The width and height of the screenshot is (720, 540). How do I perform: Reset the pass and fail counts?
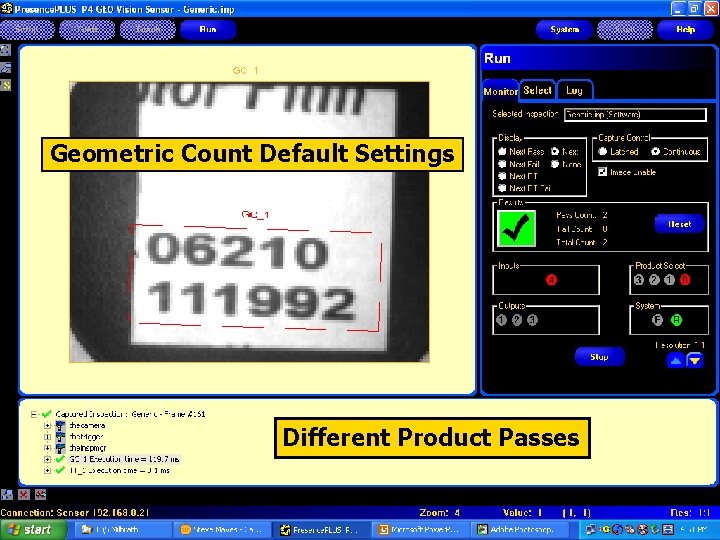pos(680,224)
